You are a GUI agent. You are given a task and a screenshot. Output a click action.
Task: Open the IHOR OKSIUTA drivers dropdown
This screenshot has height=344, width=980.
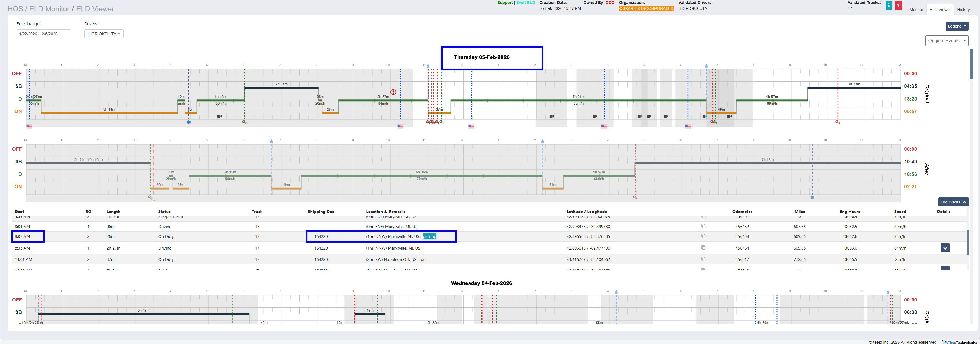(x=103, y=34)
